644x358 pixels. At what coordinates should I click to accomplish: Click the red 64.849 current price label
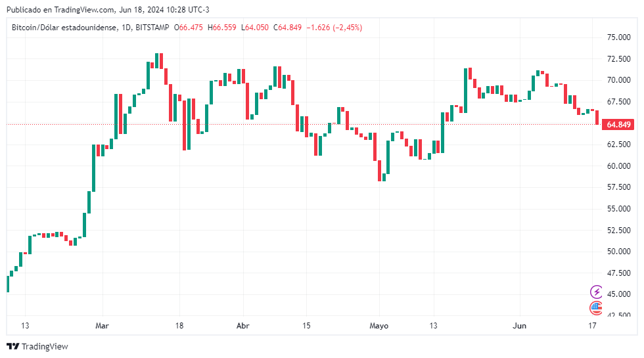[618, 125]
